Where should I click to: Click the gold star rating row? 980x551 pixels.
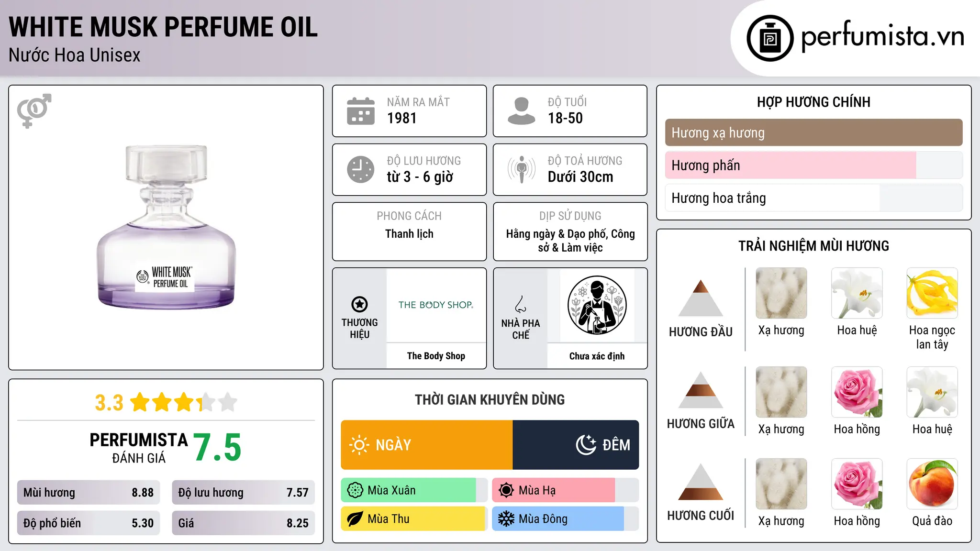click(184, 402)
